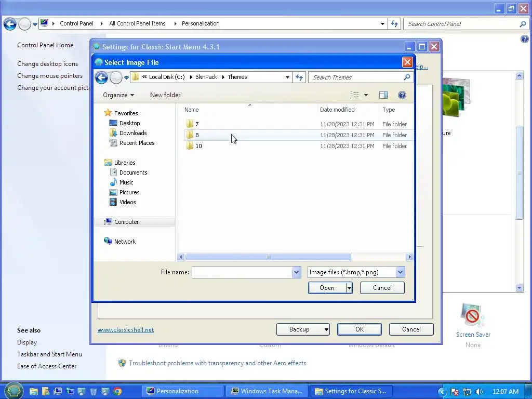Click the Search Themes magnifier icon
532x399 pixels.
coord(407,77)
